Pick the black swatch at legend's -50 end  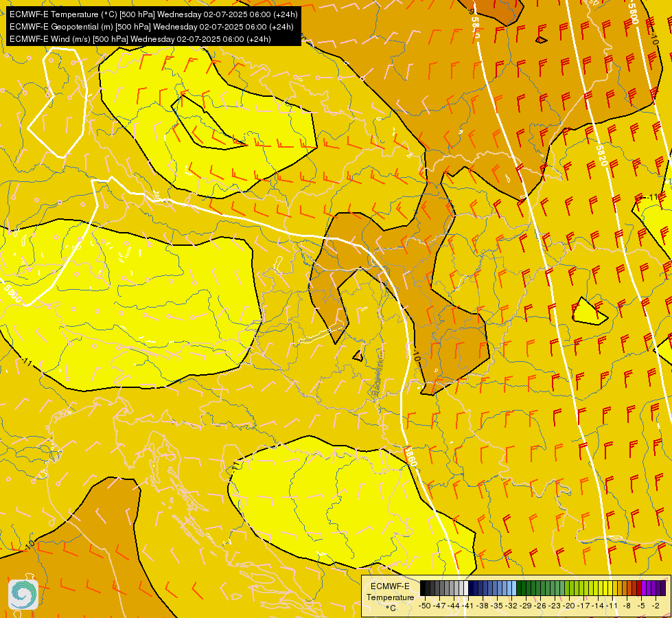point(423,588)
